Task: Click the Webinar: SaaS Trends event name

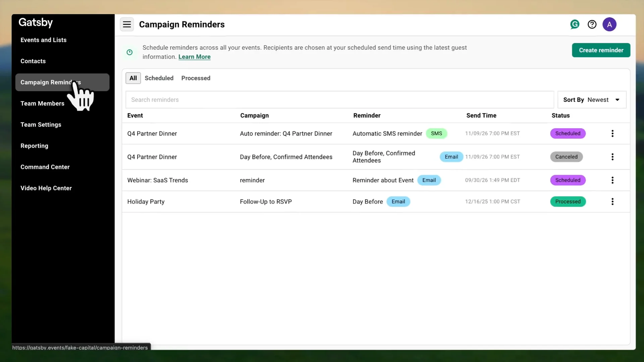Action: pos(158,180)
